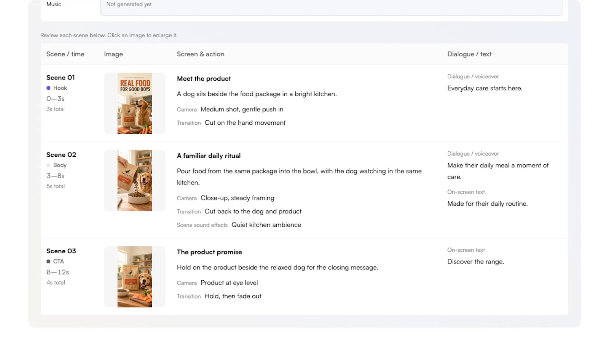Click the 'Music' row label

point(54,4)
